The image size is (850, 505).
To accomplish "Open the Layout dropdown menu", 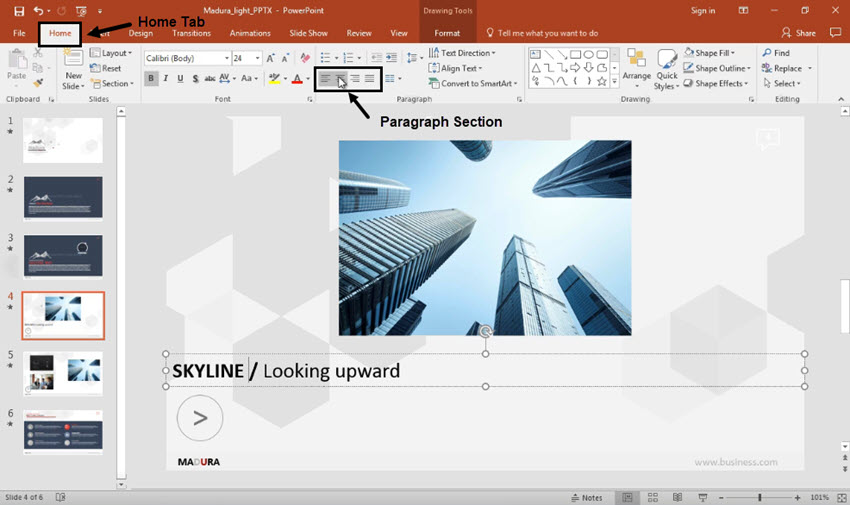I will [x=116, y=53].
